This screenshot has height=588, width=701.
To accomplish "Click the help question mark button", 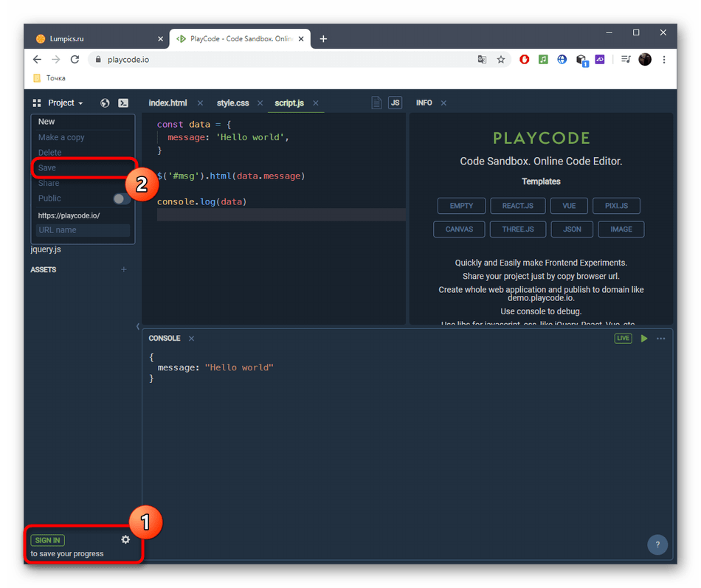I will 657,544.
